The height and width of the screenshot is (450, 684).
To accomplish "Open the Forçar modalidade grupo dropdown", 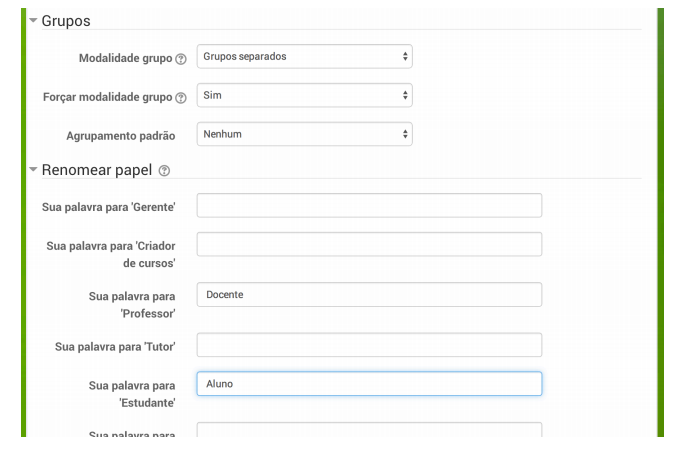I will pos(304,95).
